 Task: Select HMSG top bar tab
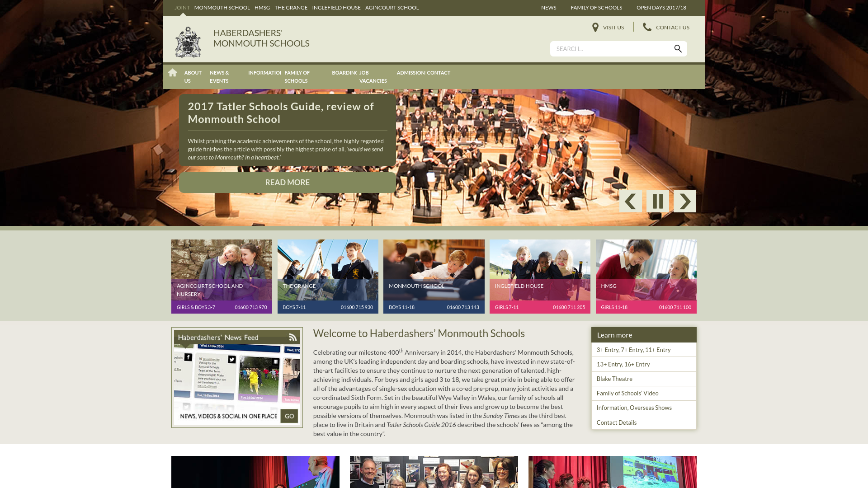(x=262, y=8)
